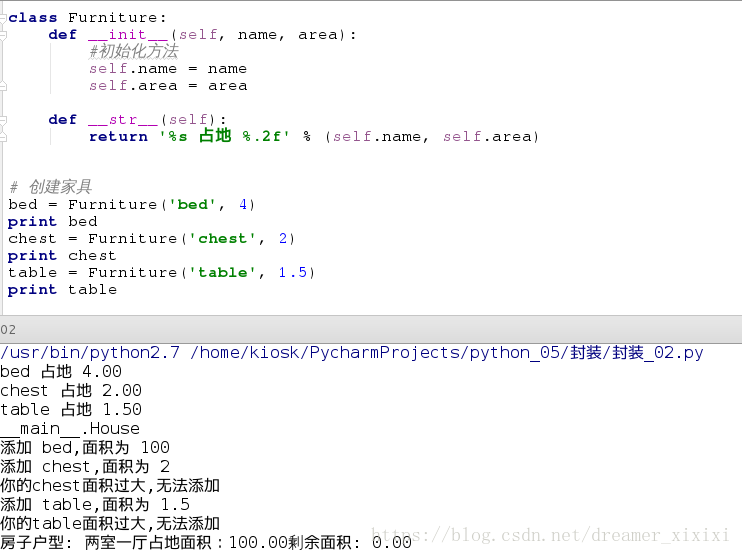Click the line "table = Furniture('table', 1.5)"

161,273
